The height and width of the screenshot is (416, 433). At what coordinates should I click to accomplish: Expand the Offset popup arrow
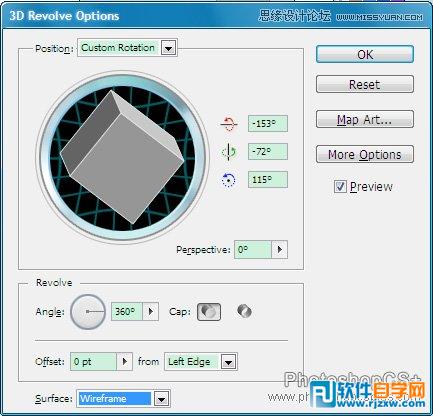(125, 362)
